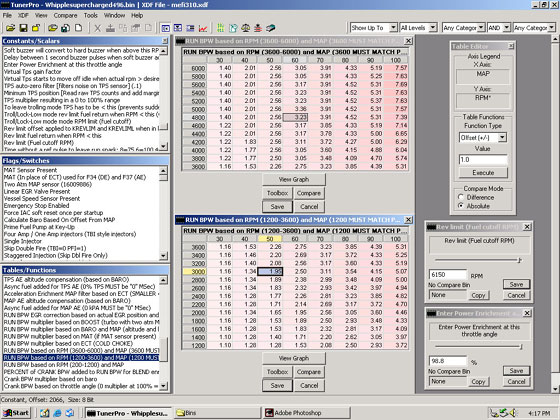Image resolution: width=560 pixels, height=420 pixels.
Task: Click Adobe Photoshop taskbar button
Action: tap(307, 413)
